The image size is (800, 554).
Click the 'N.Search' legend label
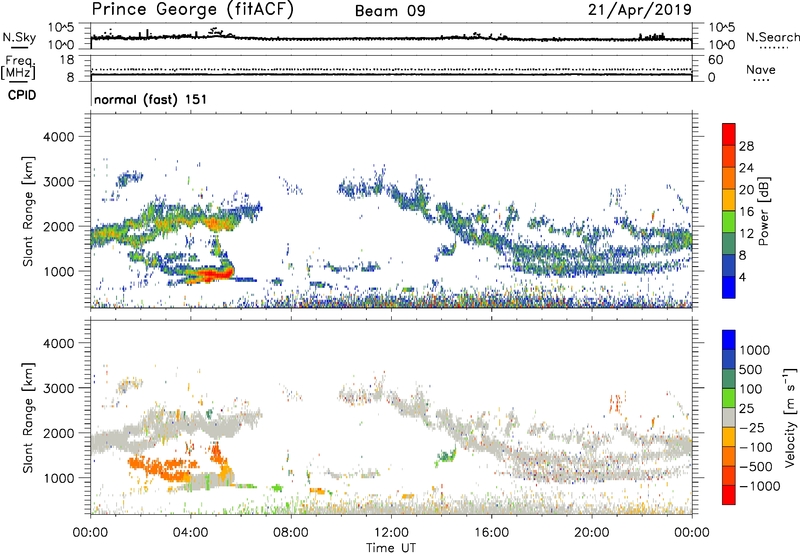(773, 37)
